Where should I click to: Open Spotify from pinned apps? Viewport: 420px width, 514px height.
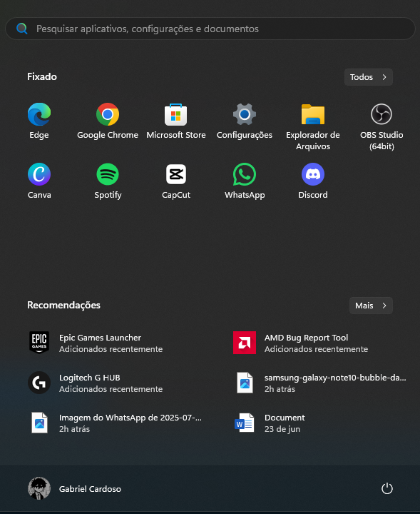pyautogui.click(x=108, y=181)
